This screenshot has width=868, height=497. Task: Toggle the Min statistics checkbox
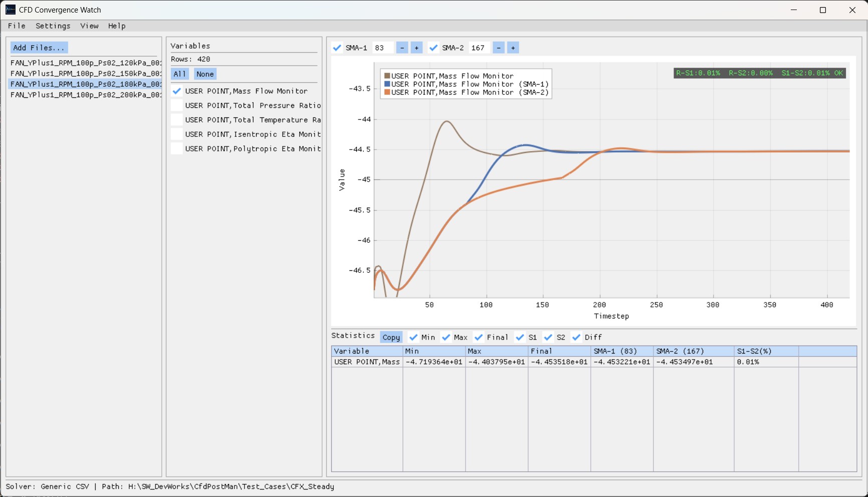coord(413,337)
